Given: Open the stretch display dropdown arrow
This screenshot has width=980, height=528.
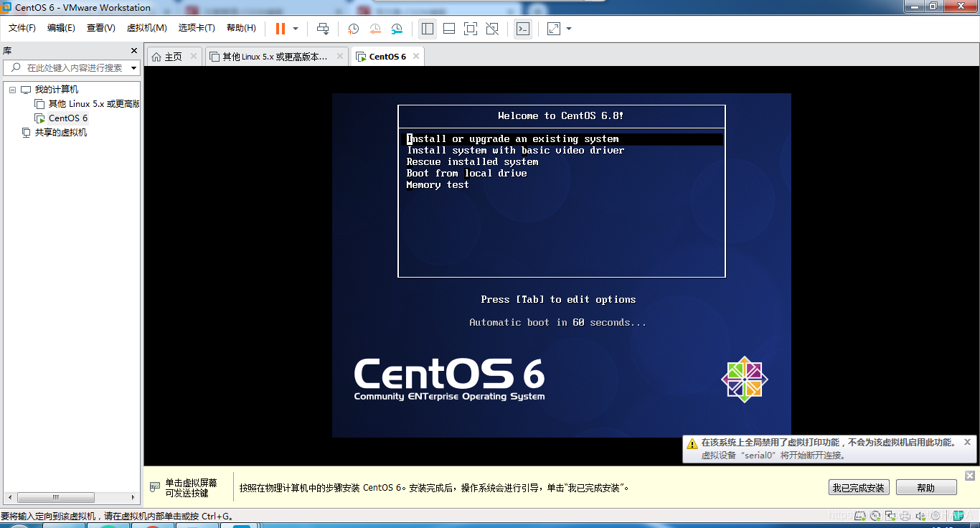Looking at the screenshot, I should point(569,29).
